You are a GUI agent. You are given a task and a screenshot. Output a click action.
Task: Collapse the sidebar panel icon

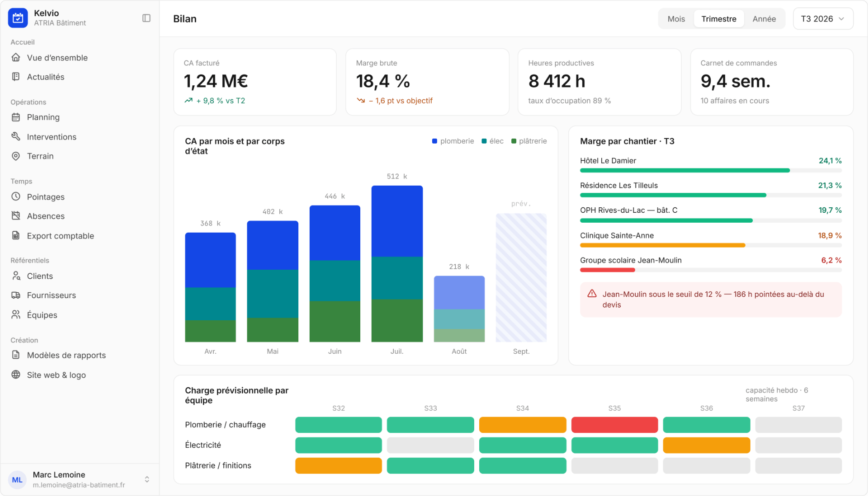point(146,18)
